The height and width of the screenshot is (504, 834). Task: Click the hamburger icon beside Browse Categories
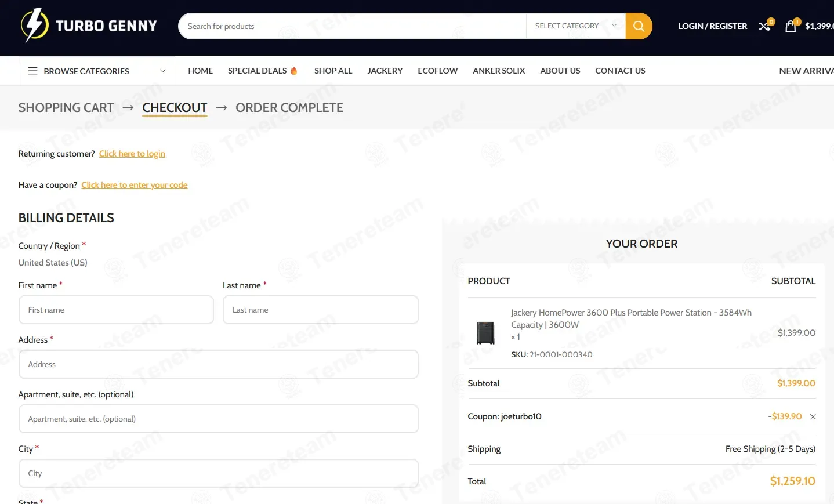click(33, 71)
